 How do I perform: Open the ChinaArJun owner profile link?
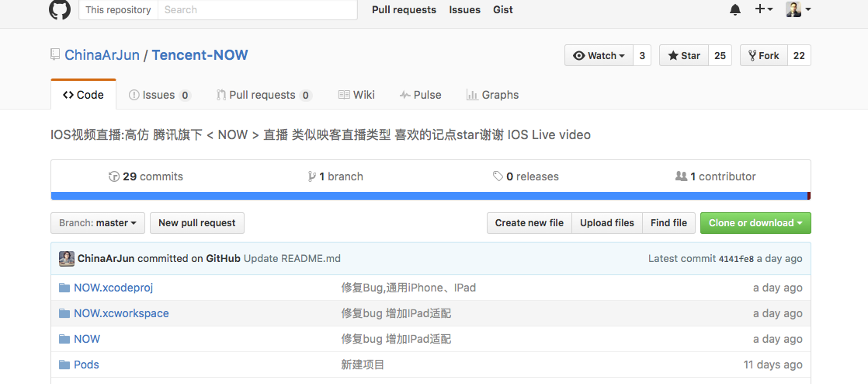tap(102, 55)
